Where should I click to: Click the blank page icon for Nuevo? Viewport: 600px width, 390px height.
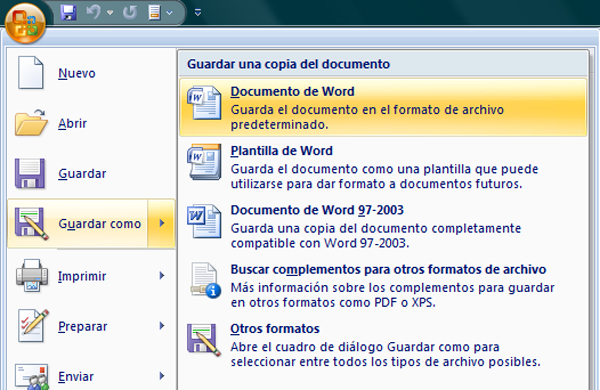30,72
